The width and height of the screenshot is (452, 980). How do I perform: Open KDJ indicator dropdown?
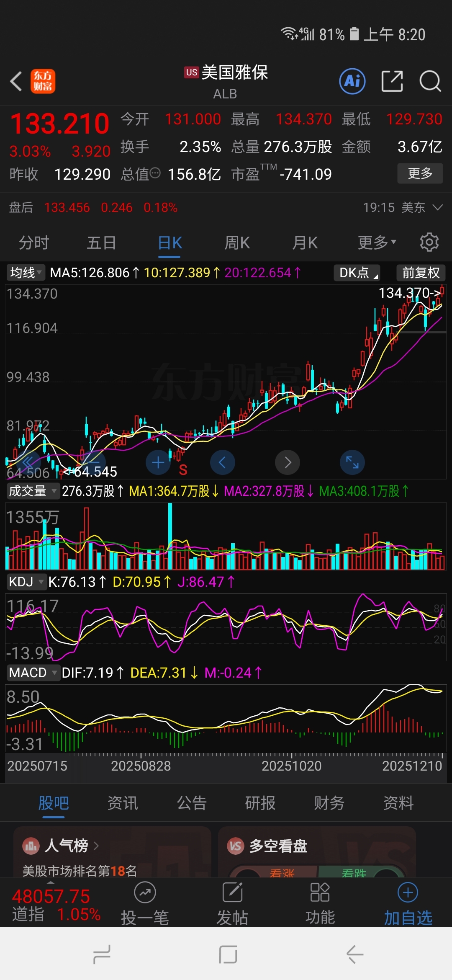pyautogui.click(x=26, y=582)
